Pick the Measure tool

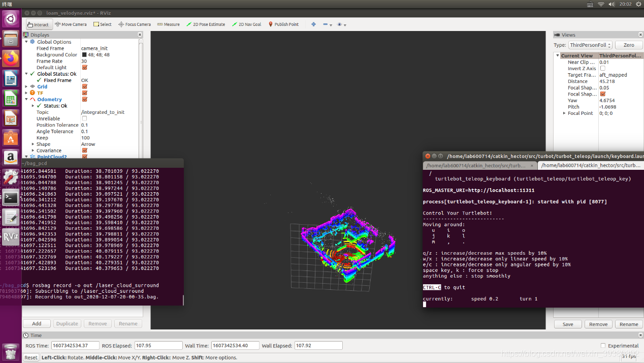(x=168, y=24)
